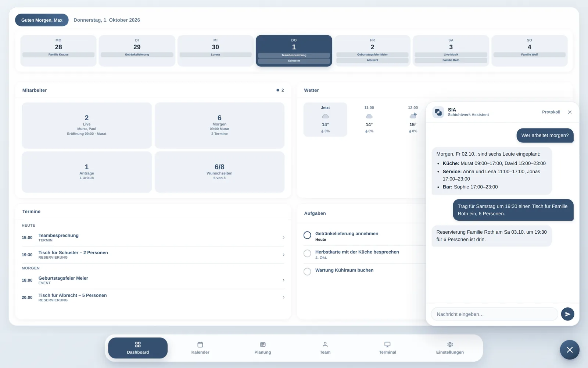Tick the Wartung Kühlraum buchen task circle
The image size is (588, 368).
click(307, 272)
